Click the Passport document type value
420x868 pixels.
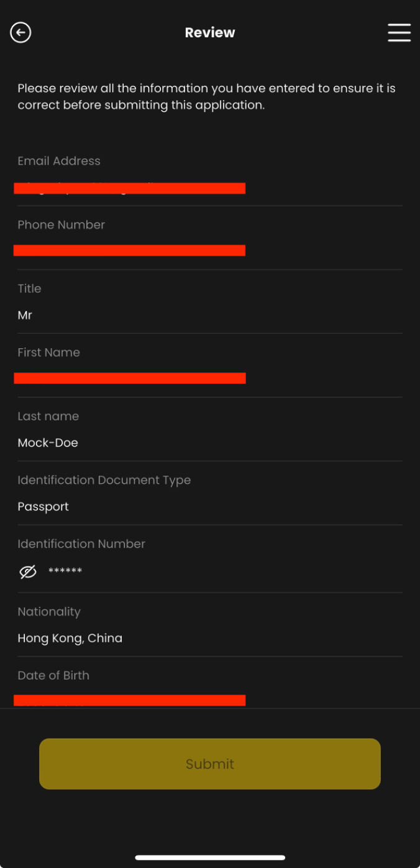click(43, 507)
